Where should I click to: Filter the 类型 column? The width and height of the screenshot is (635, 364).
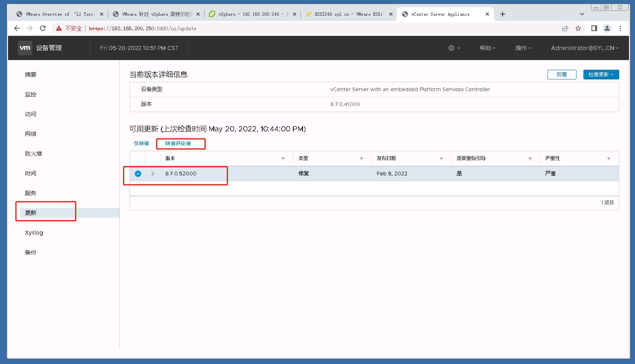pos(361,159)
